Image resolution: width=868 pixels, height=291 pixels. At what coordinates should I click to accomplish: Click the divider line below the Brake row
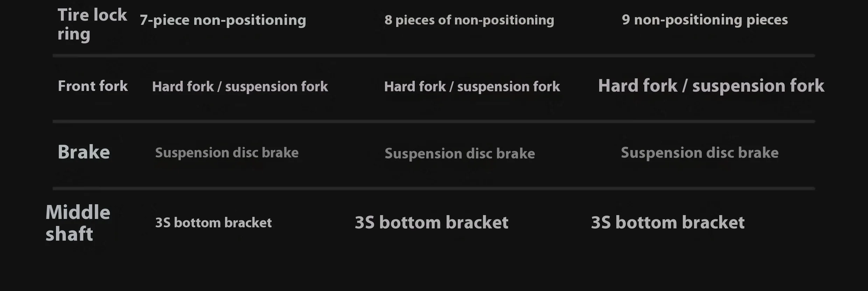(434, 189)
